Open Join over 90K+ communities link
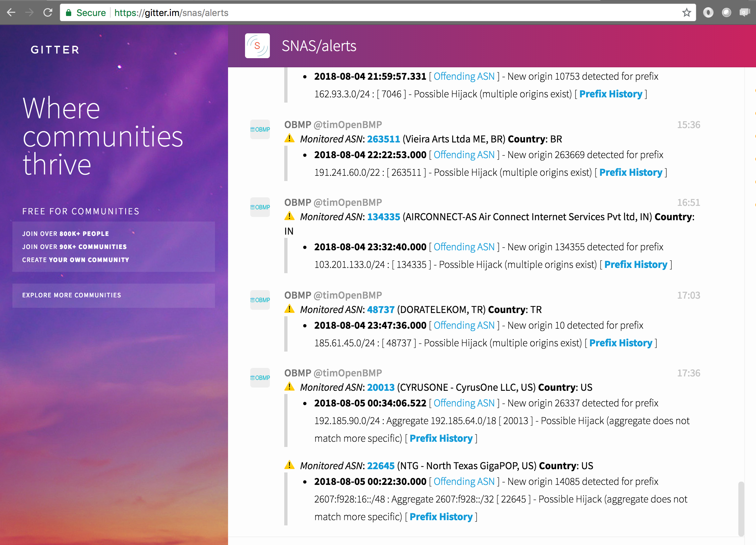This screenshot has height=545, width=756. click(75, 247)
